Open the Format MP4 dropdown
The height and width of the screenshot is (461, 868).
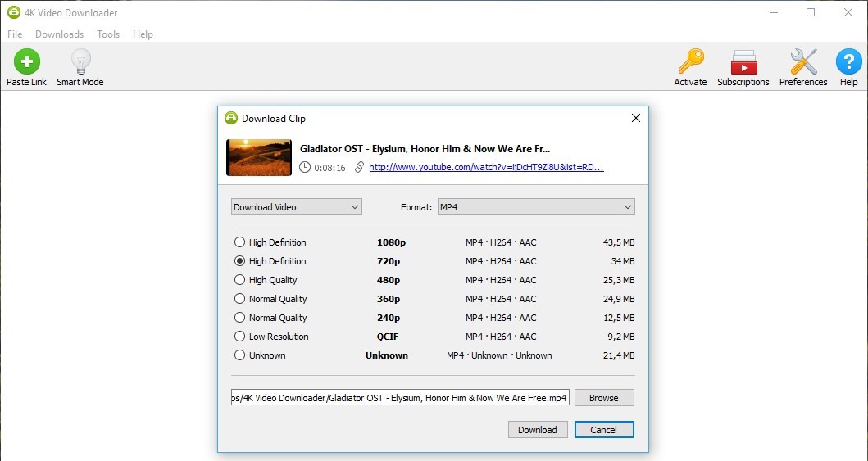coord(536,206)
